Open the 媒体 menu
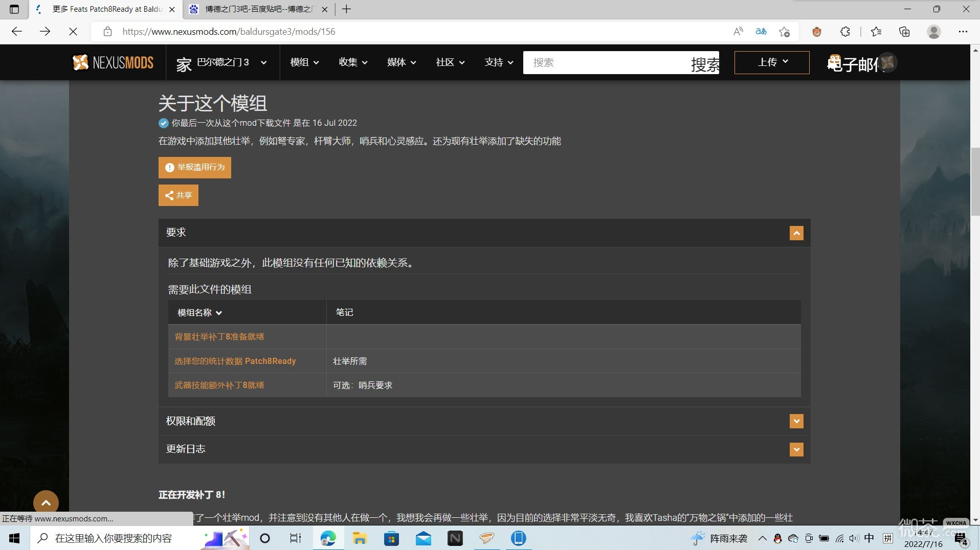Image resolution: width=980 pixels, height=550 pixels. click(x=402, y=62)
